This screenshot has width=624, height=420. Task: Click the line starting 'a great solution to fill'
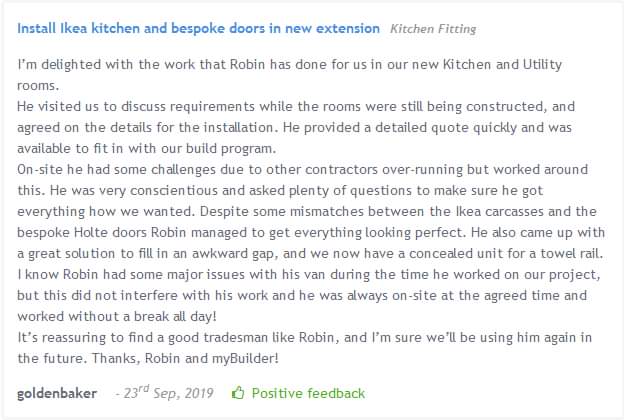click(x=310, y=254)
